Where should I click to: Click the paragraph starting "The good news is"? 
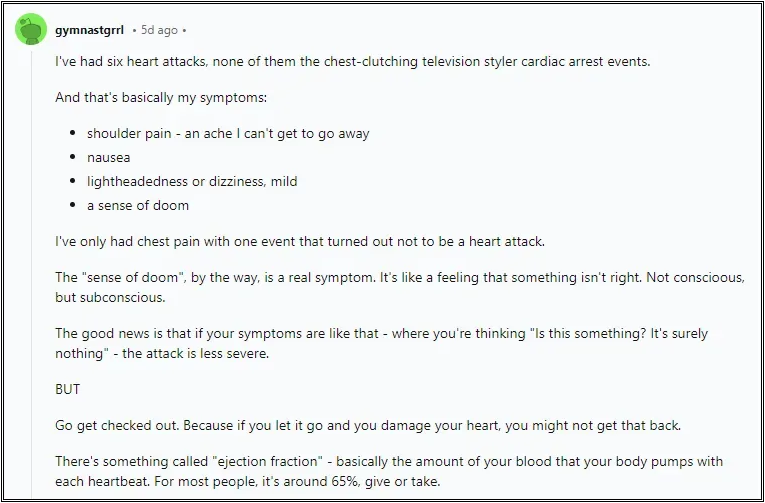click(x=382, y=343)
